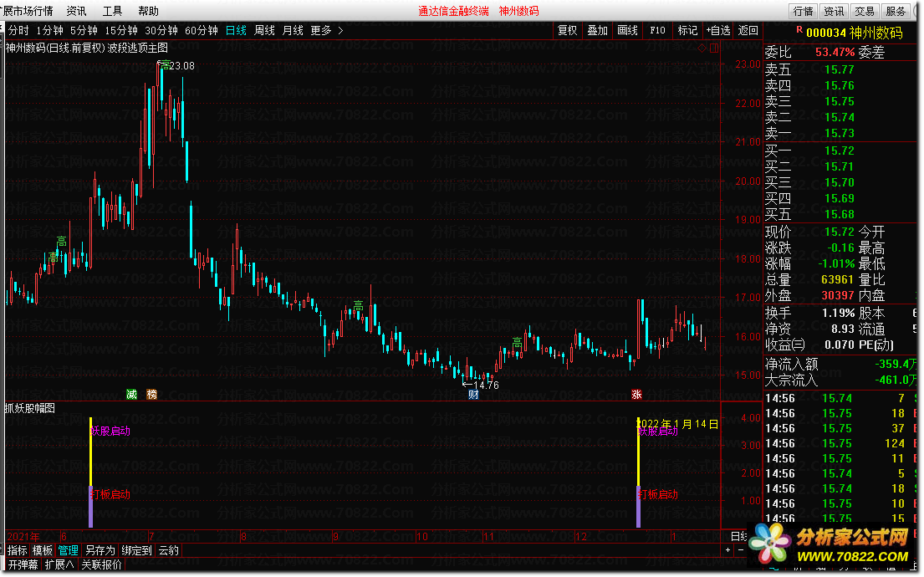
Task: Select the 15分钟 period
Action: pos(120,31)
